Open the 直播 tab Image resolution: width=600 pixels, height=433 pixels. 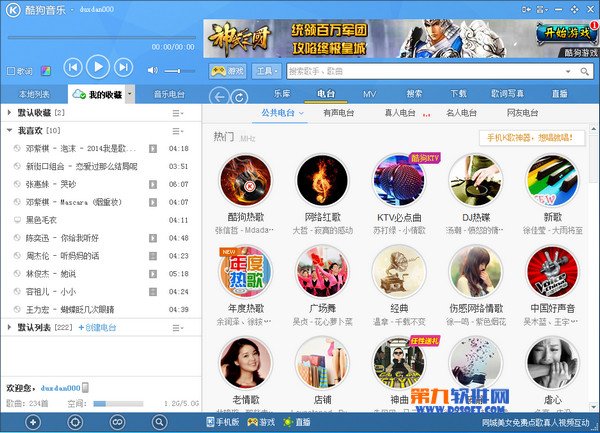559,94
